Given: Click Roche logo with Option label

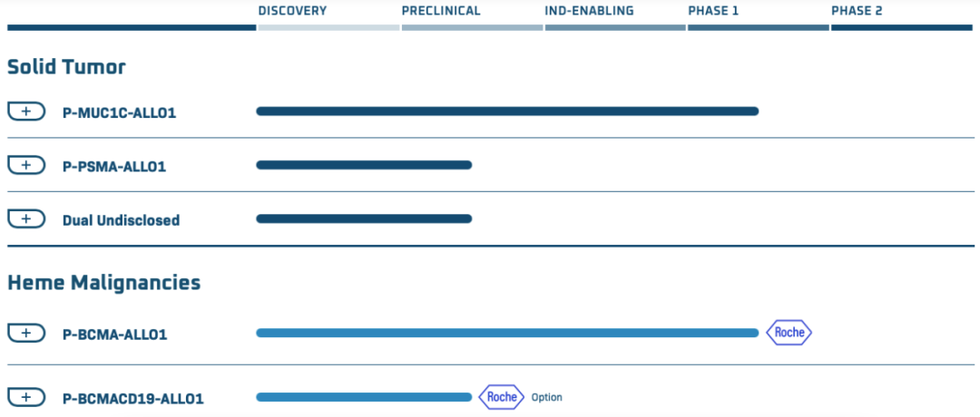Looking at the screenshot, I should pyautogui.click(x=502, y=397).
